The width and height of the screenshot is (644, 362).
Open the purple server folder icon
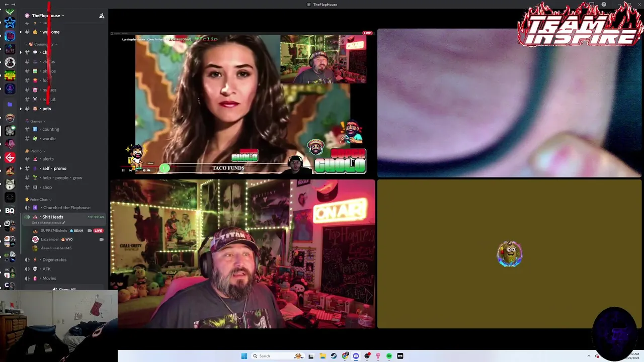click(10, 105)
